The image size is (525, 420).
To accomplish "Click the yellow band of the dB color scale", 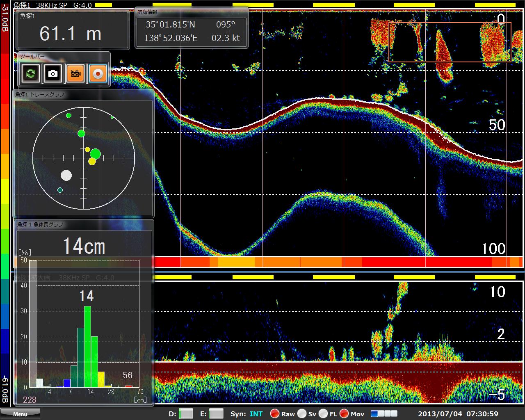I will click(5, 191).
